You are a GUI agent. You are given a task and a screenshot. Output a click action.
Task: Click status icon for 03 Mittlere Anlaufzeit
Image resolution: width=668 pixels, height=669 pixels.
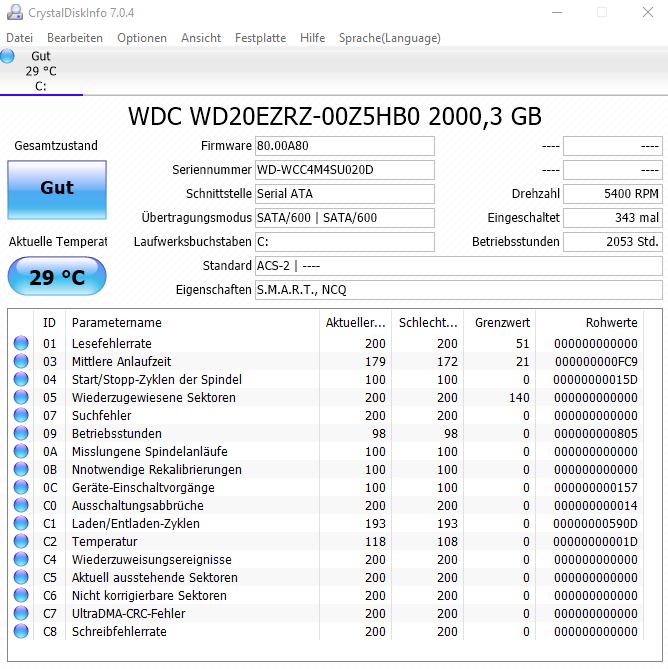pos(21,361)
